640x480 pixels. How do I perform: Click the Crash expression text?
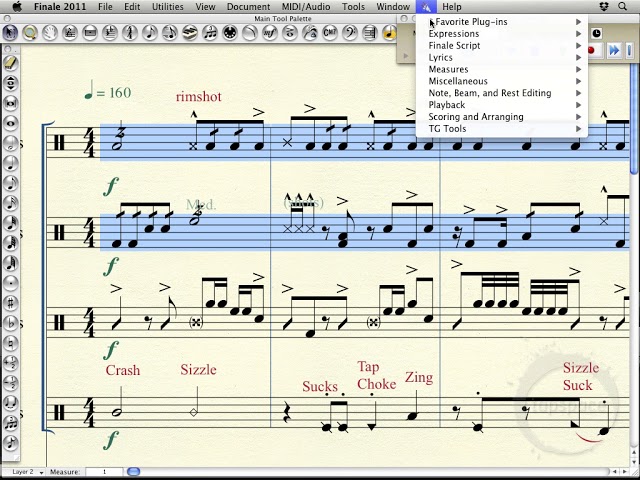(x=122, y=370)
